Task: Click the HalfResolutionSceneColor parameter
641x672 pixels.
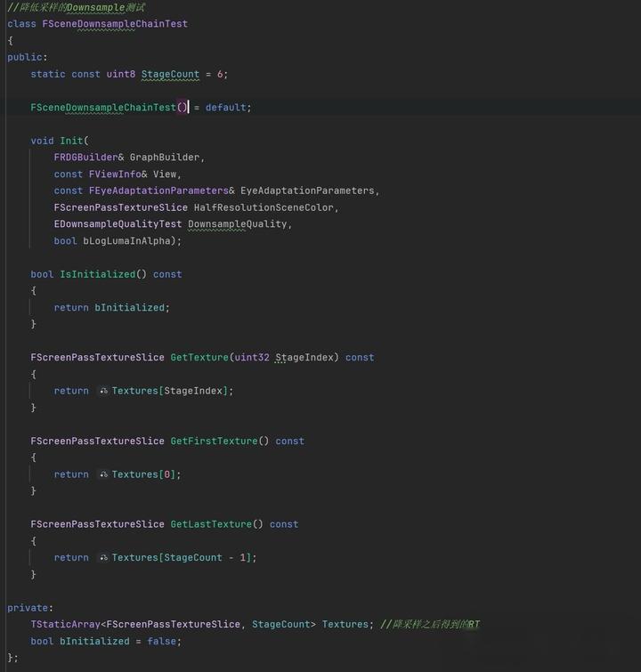Action: [x=264, y=207]
